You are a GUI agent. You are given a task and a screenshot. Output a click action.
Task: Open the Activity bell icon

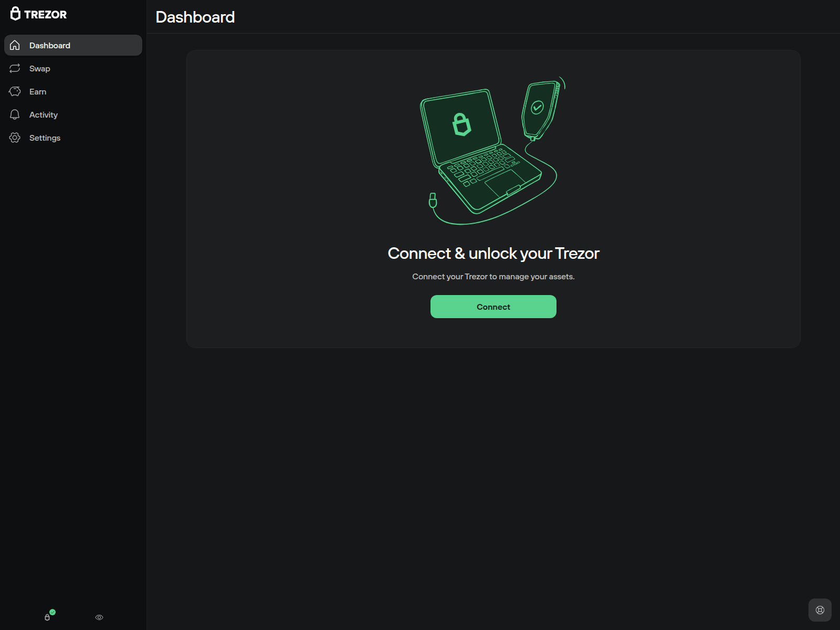15,114
